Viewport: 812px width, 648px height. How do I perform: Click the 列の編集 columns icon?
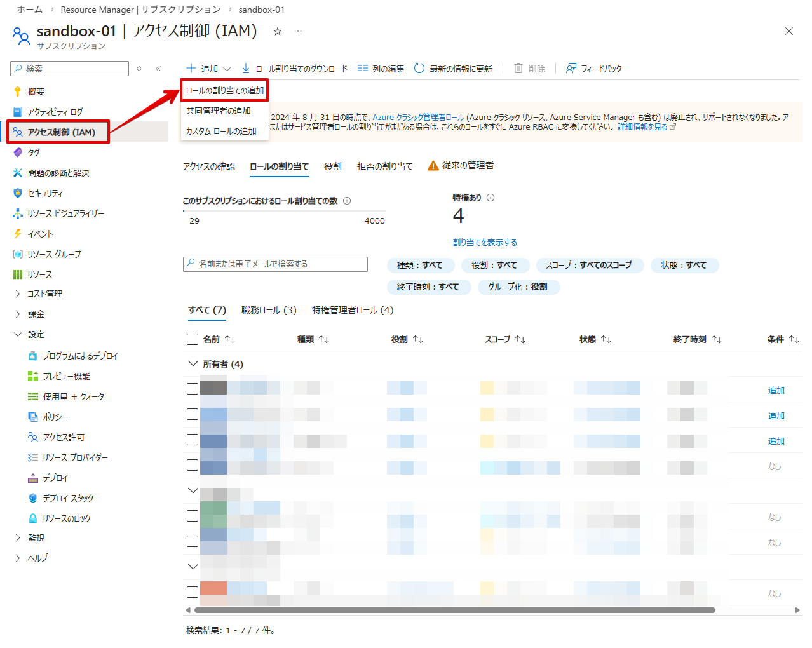click(x=363, y=68)
